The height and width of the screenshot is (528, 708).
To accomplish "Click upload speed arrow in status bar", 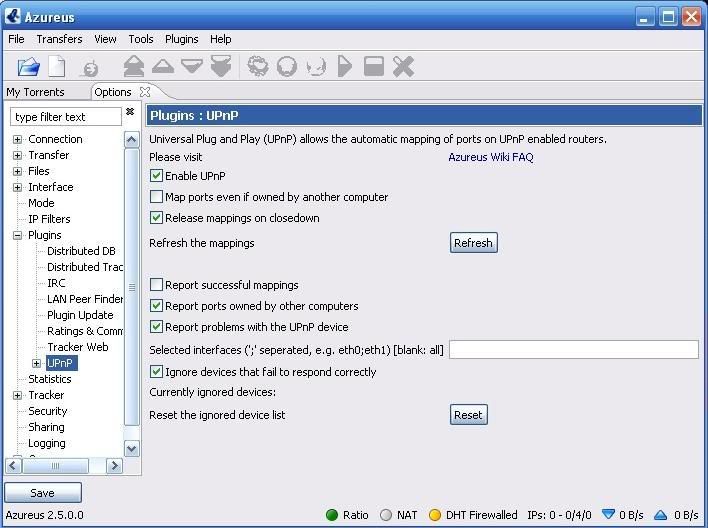I will tap(661, 514).
